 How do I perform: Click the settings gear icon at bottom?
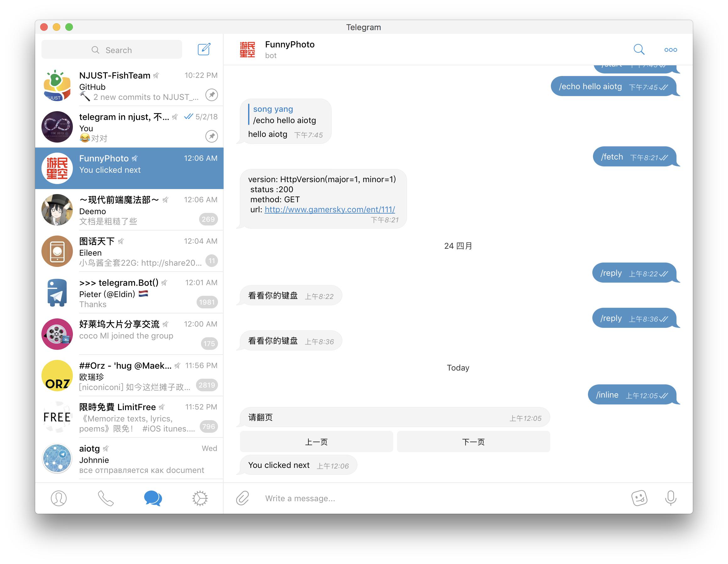(200, 498)
